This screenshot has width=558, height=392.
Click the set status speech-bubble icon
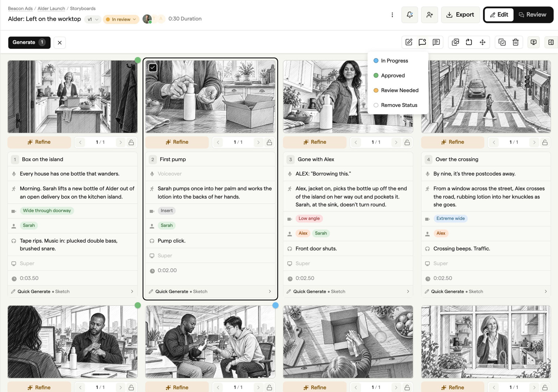[x=422, y=42]
